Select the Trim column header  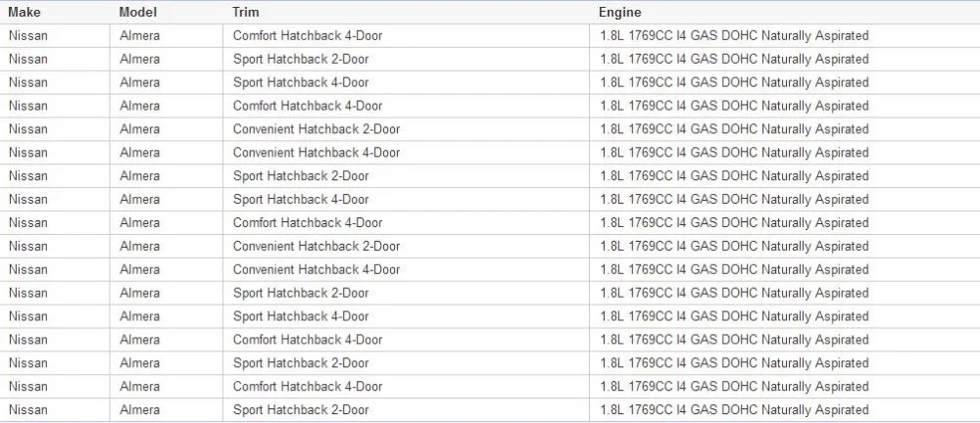(245, 12)
